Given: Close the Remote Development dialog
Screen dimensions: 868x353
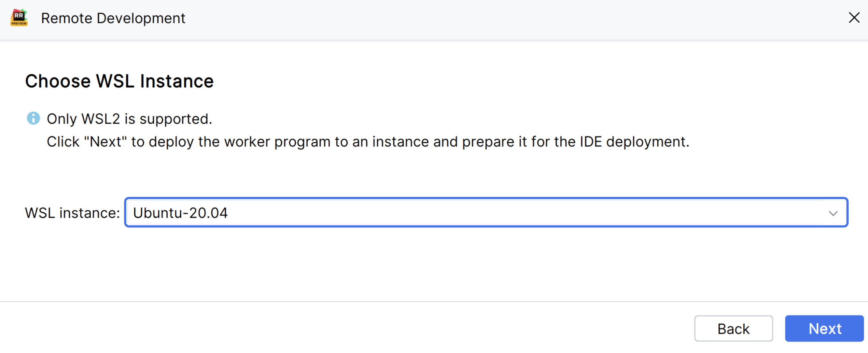Looking at the screenshot, I should pyautogui.click(x=854, y=18).
